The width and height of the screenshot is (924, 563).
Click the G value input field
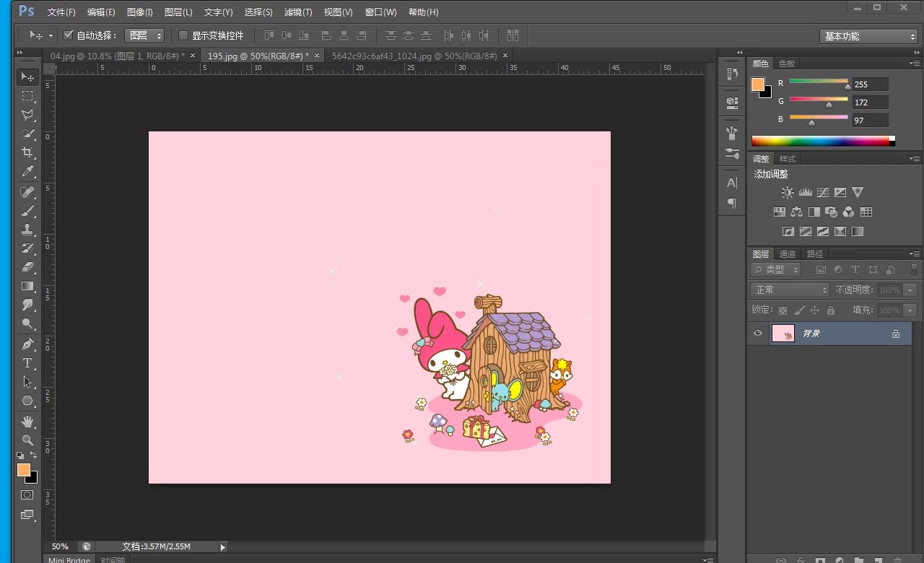click(x=870, y=102)
